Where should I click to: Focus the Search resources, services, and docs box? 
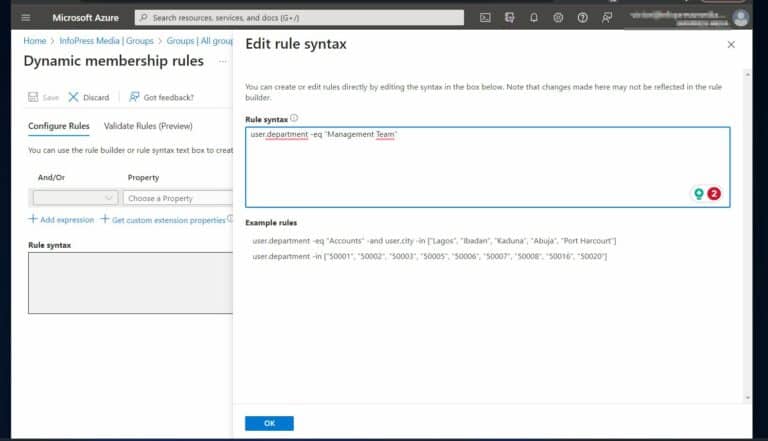coord(299,18)
